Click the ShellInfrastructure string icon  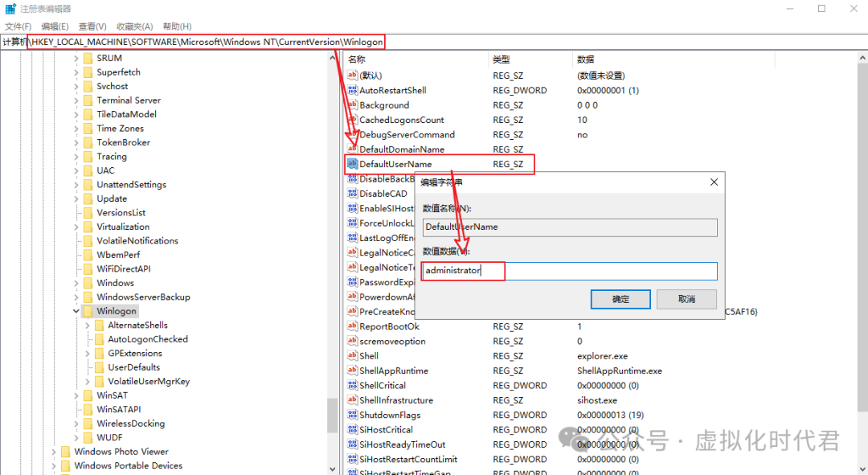coord(352,399)
